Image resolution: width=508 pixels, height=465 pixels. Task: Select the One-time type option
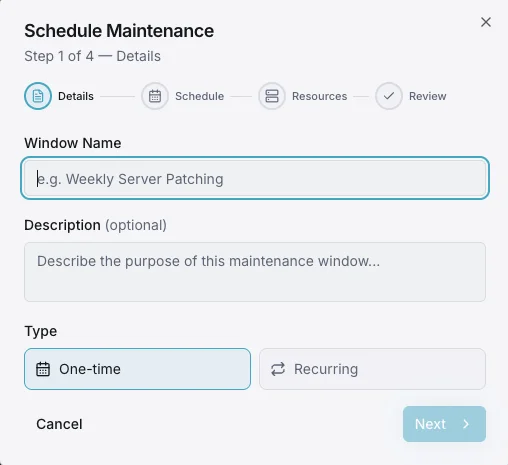point(137,369)
